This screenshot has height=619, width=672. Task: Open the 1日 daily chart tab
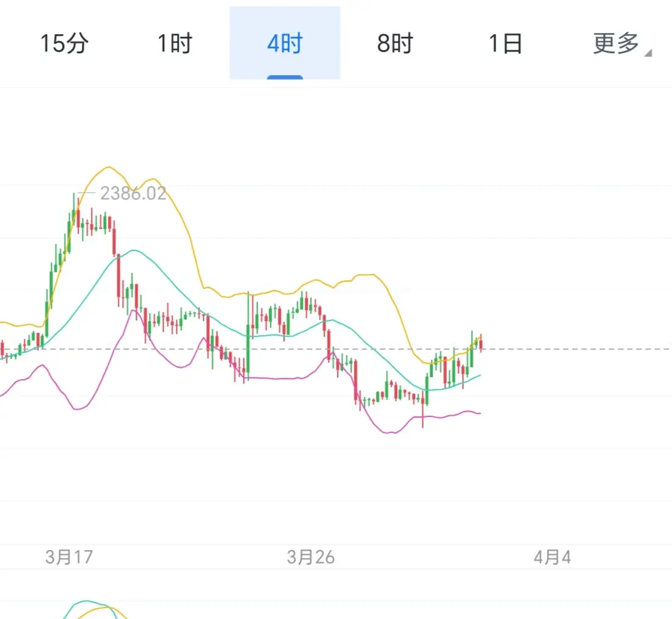pos(505,44)
